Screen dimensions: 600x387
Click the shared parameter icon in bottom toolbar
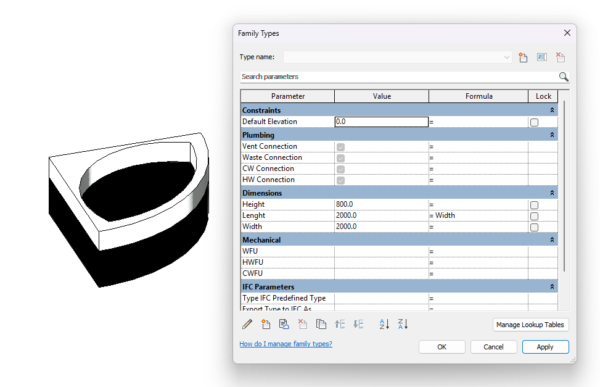pos(284,324)
